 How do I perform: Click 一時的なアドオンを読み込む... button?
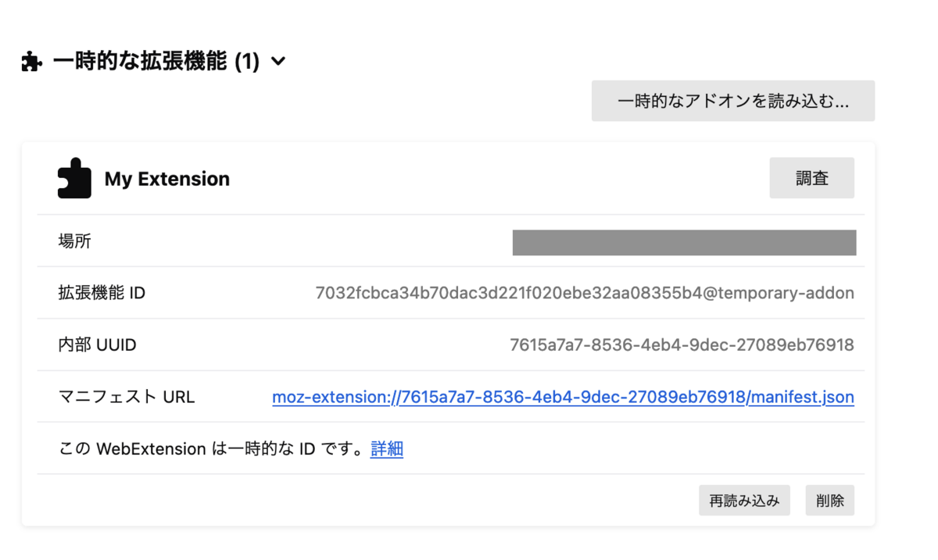[x=733, y=101]
